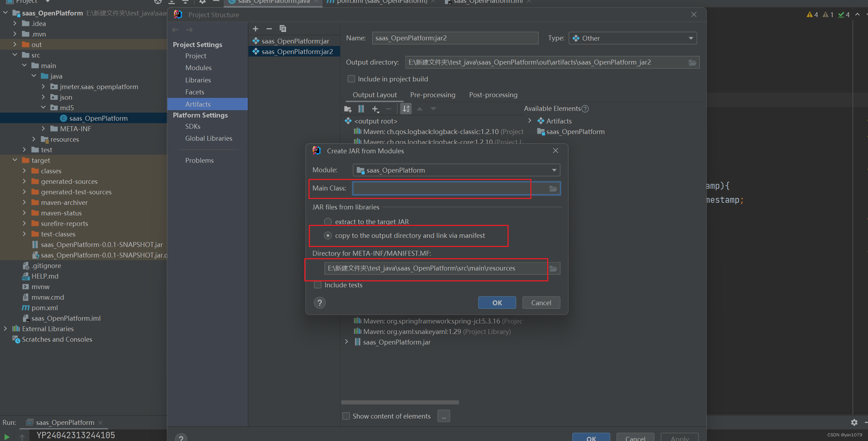Add a new artifact with the plus icon
The image size is (868, 441).
tap(255, 28)
